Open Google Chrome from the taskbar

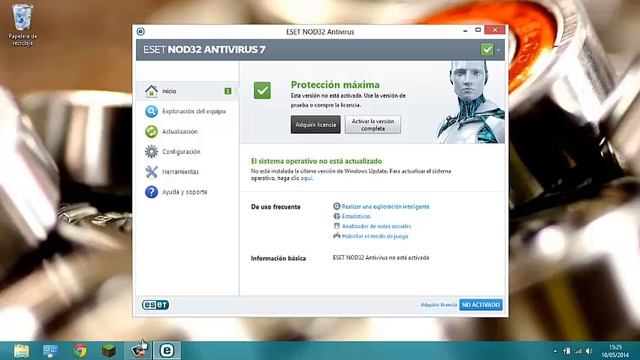(80, 351)
